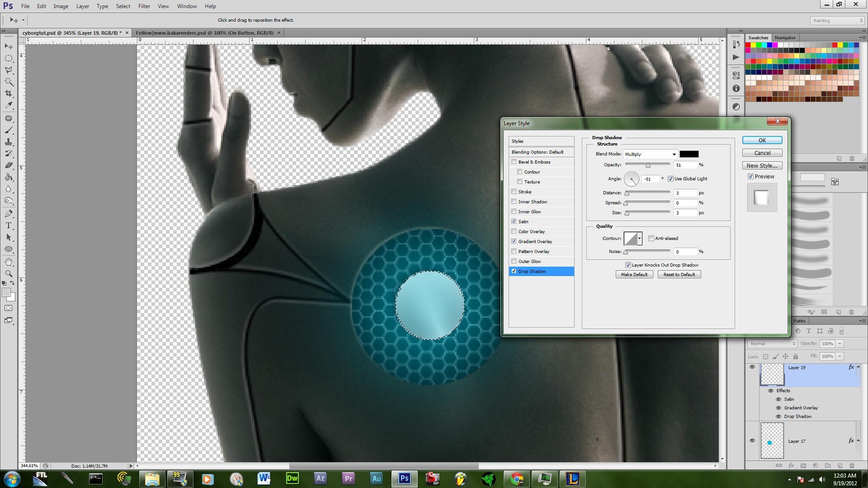This screenshot has width=868, height=488.
Task: Select the Clone Stamp tool
Action: tap(9, 142)
